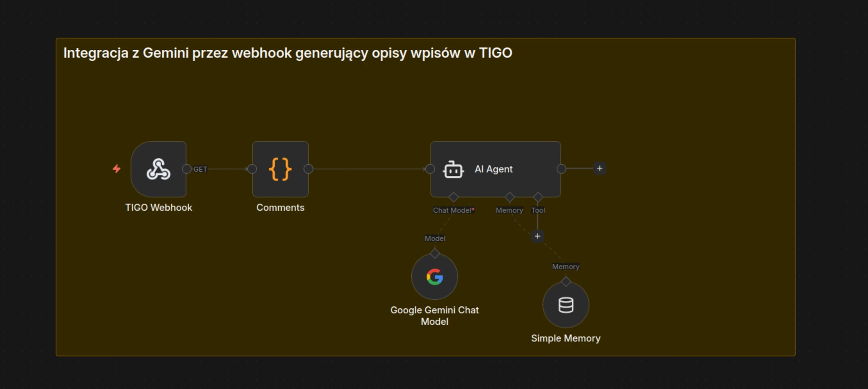Select the Simple Memory database node
The image size is (868, 389).
566,305
